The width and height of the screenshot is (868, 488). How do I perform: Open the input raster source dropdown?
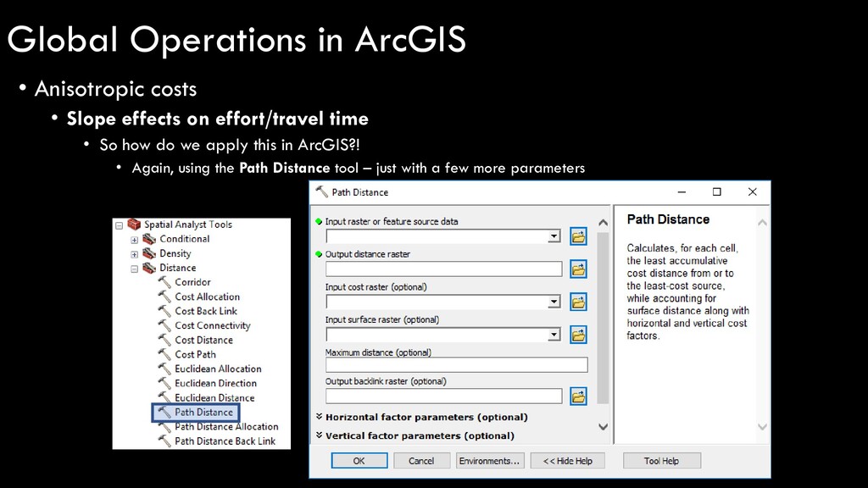coord(554,236)
